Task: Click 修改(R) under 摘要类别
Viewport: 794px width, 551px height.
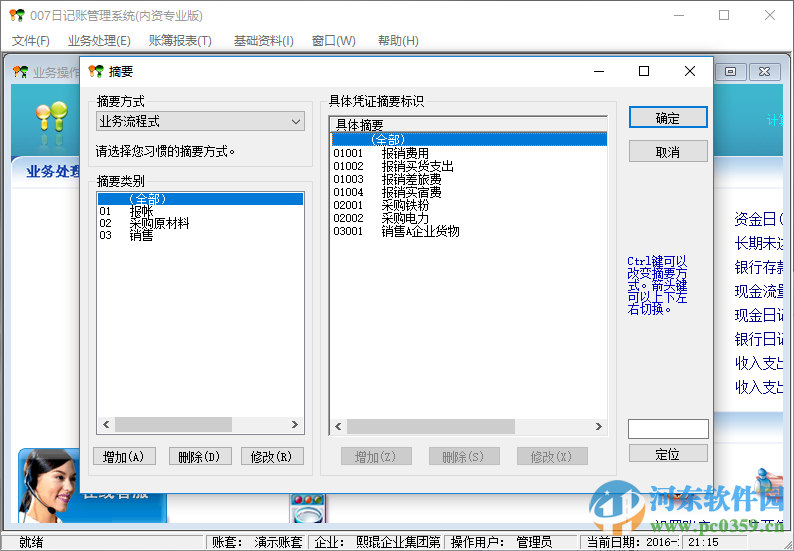Action: [272, 457]
